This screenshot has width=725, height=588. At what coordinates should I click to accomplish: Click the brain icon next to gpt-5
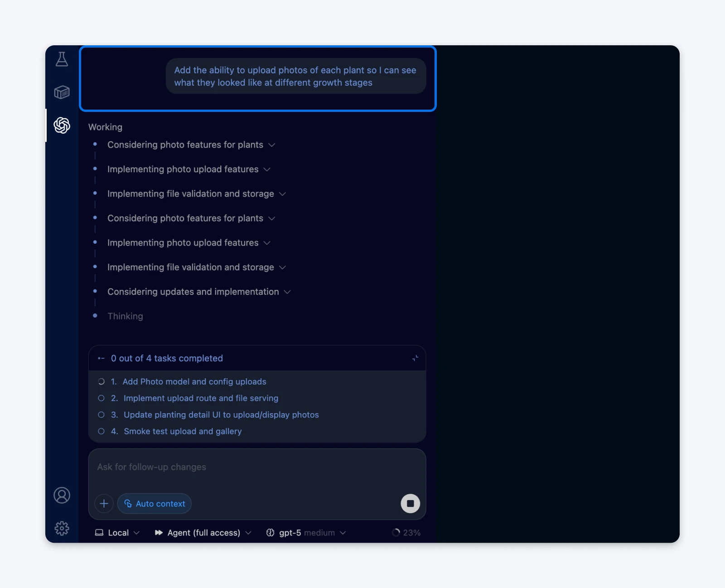pos(271,533)
